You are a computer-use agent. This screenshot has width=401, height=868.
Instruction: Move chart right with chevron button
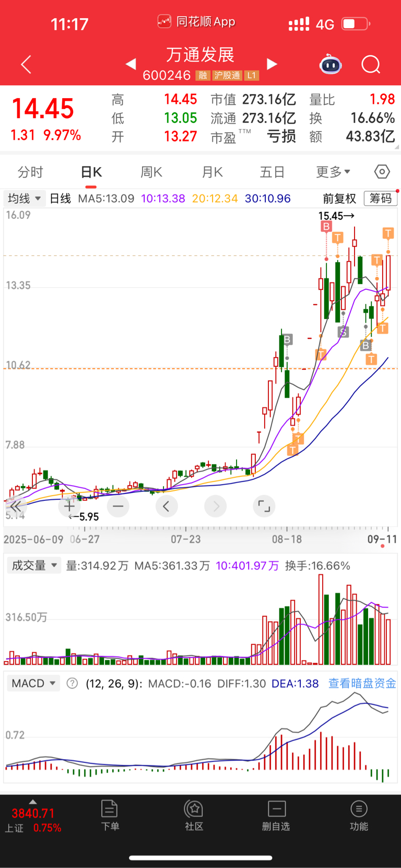pos(216,506)
